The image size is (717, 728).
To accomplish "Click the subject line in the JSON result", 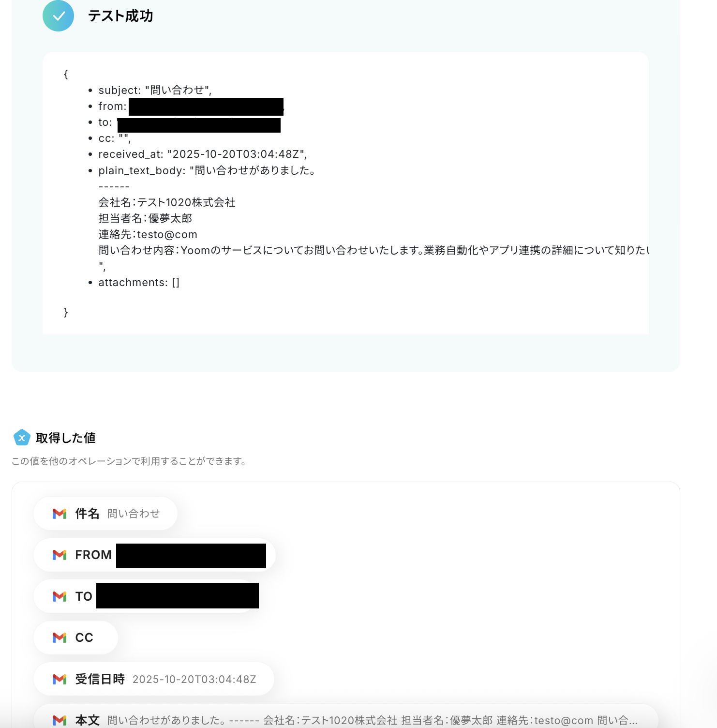I will tap(155, 90).
